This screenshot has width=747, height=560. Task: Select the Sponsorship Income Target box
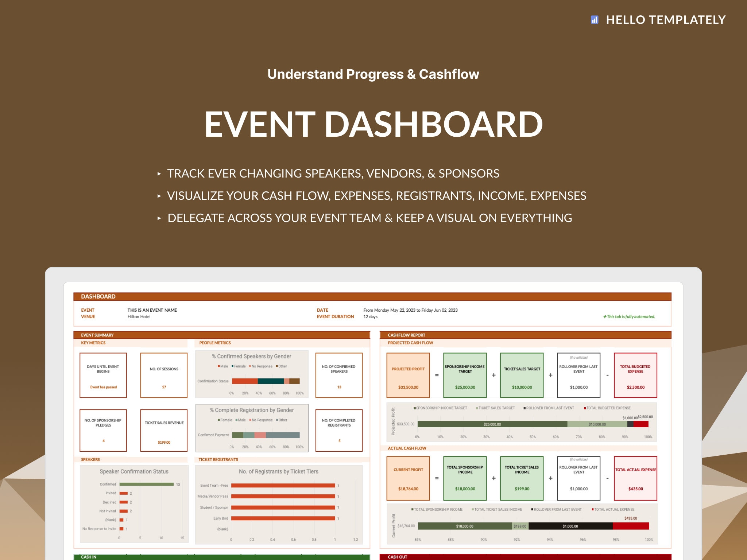465,375
